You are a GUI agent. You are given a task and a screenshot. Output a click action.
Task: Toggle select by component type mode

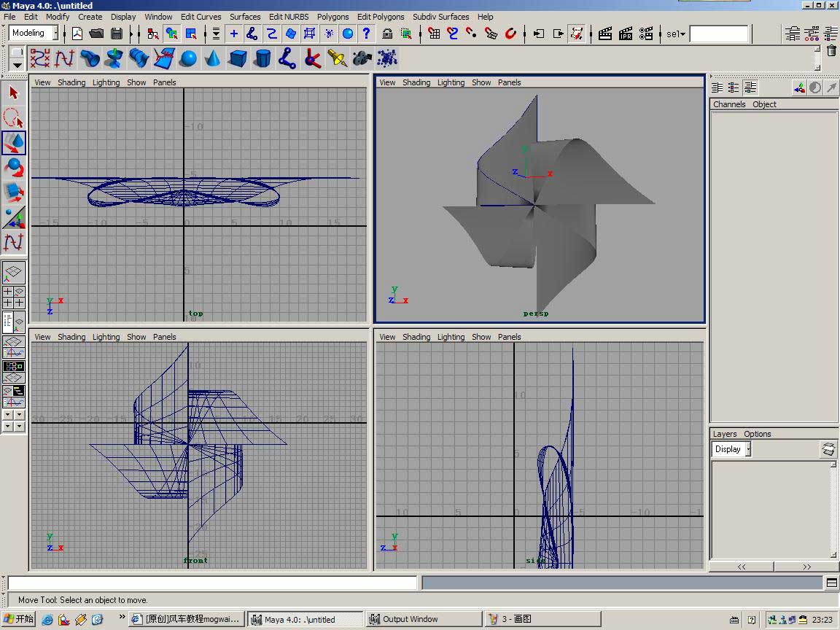point(190,34)
